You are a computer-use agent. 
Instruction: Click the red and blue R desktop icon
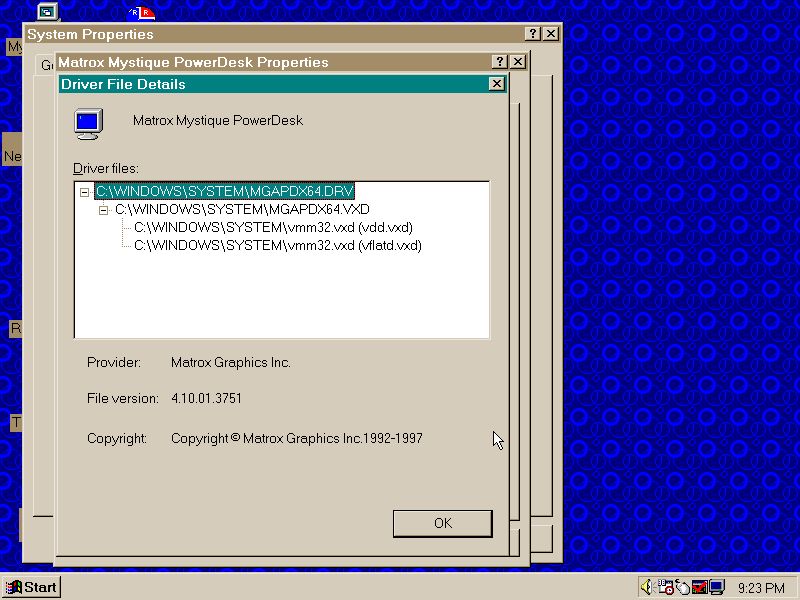(142, 12)
